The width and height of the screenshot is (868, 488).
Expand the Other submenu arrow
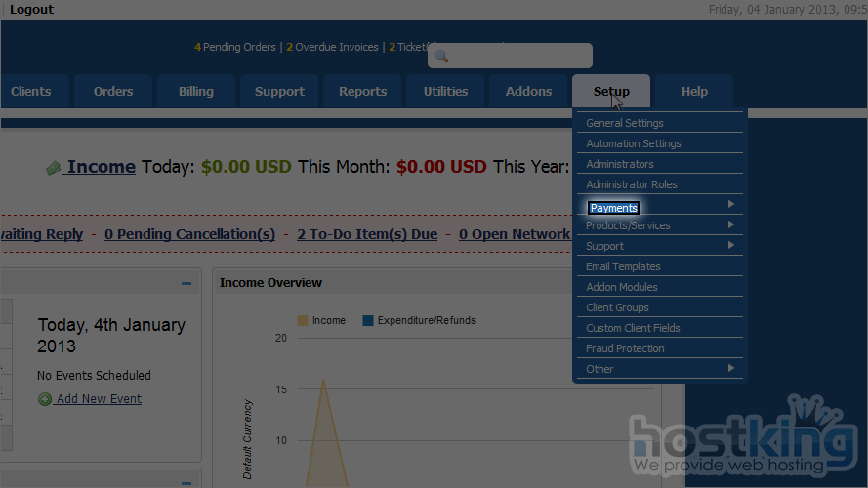pyautogui.click(x=730, y=368)
